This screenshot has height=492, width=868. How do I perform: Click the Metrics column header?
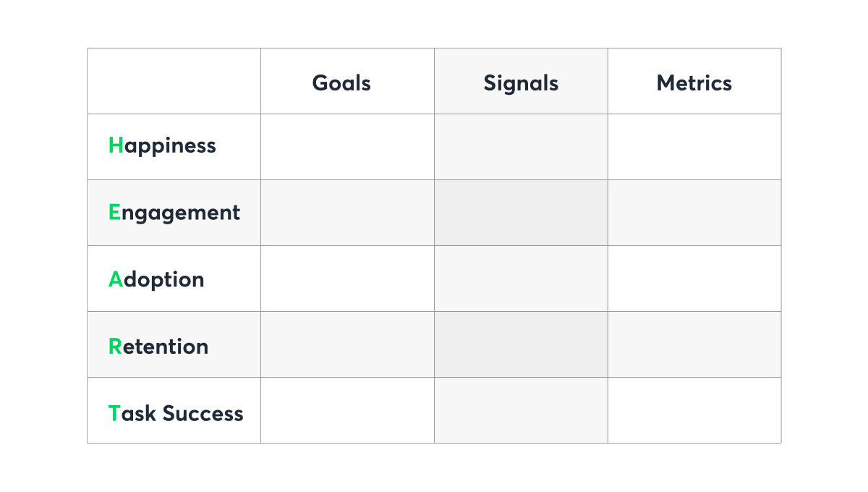coord(694,82)
